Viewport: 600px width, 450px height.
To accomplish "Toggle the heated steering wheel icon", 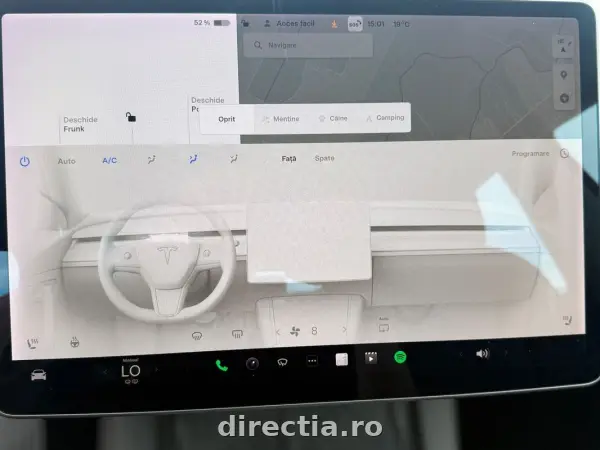I will [x=75, y=342].
